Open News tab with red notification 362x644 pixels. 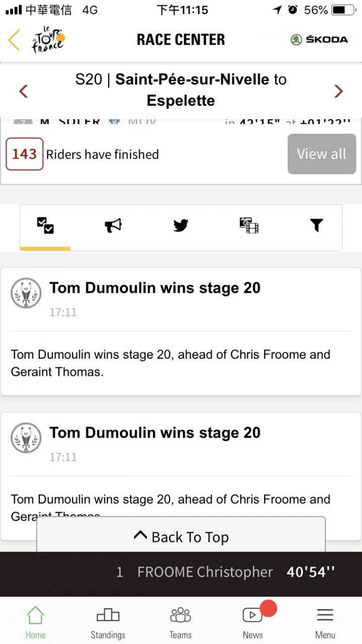click(253, 622)
